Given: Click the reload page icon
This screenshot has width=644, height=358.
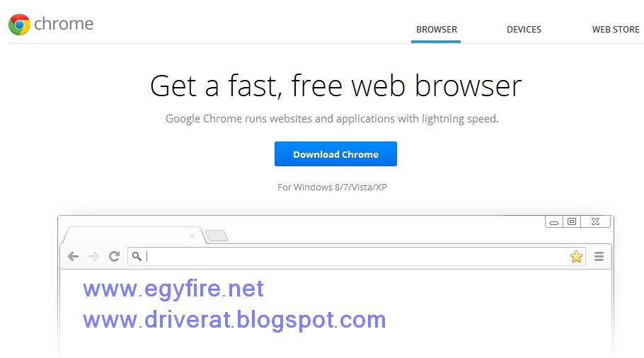Looking at the screenshot, I should (x=114, y=257).
